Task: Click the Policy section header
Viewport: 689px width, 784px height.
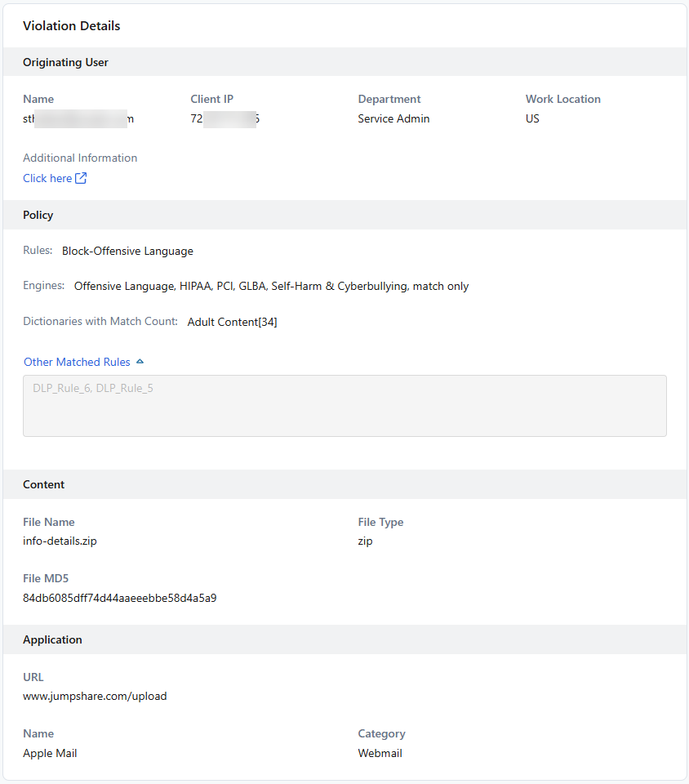Action: pos(38,215)
